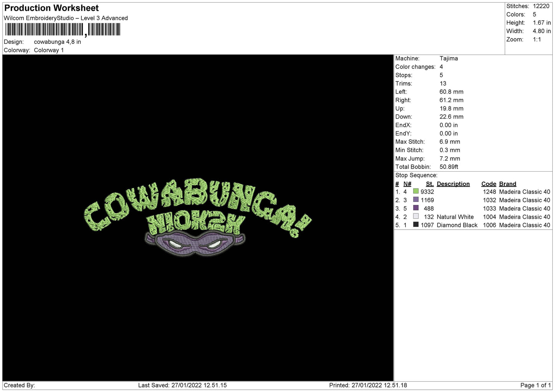The image size is (555, 392).
Task: Click the Description column header
Action: coord(453,184)
